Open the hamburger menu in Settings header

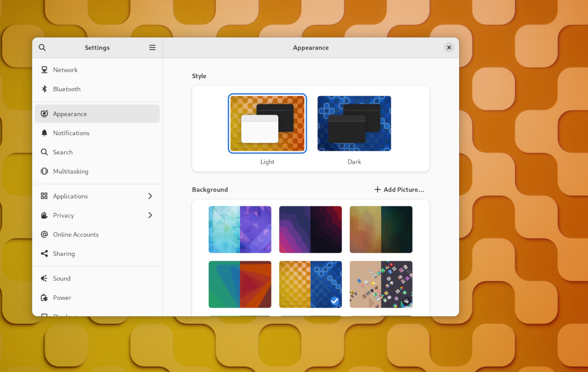tap(152, 48)
